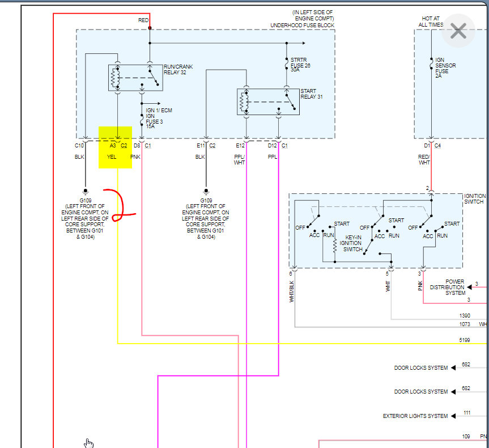
Task: Click the RED wire label at top
Action: (x=143, y=20)
